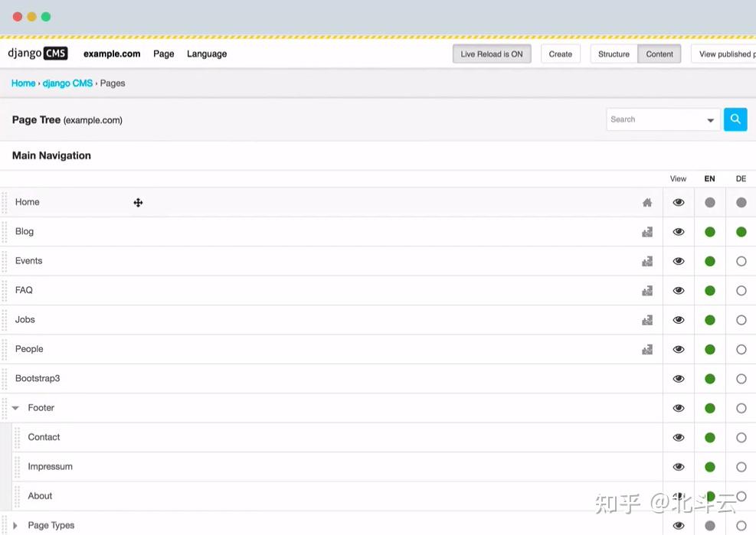This screenshot has height=535, width=756.
Task: Open the Language toolbar menu
Action: 207,54
